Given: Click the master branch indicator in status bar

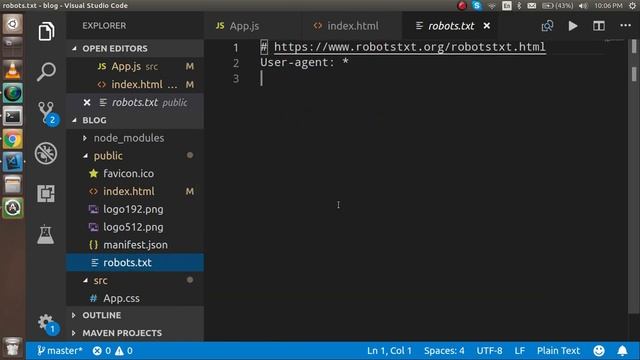Looking at the screenshot, I should click(60, 351).
